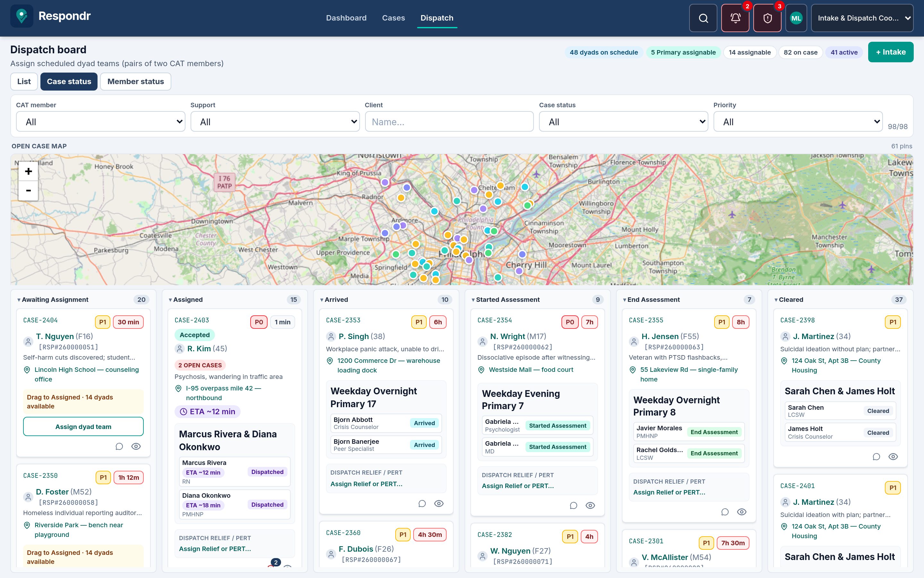
Task: Open the Intake & Dispatch role dropdown
Action: pos(862,18)
